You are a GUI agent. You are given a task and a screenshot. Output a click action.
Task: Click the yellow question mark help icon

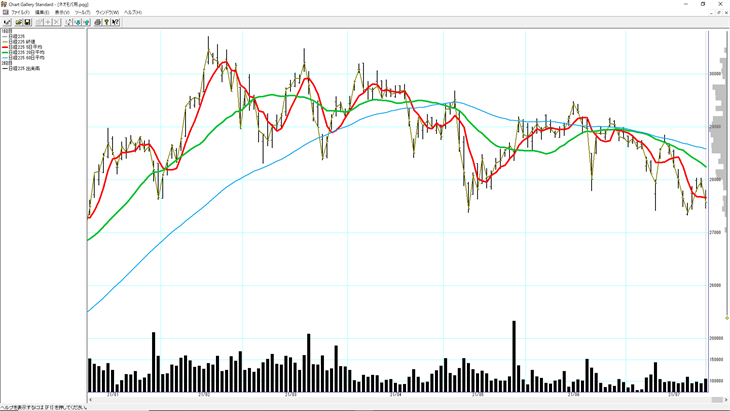tap(107, 22)
